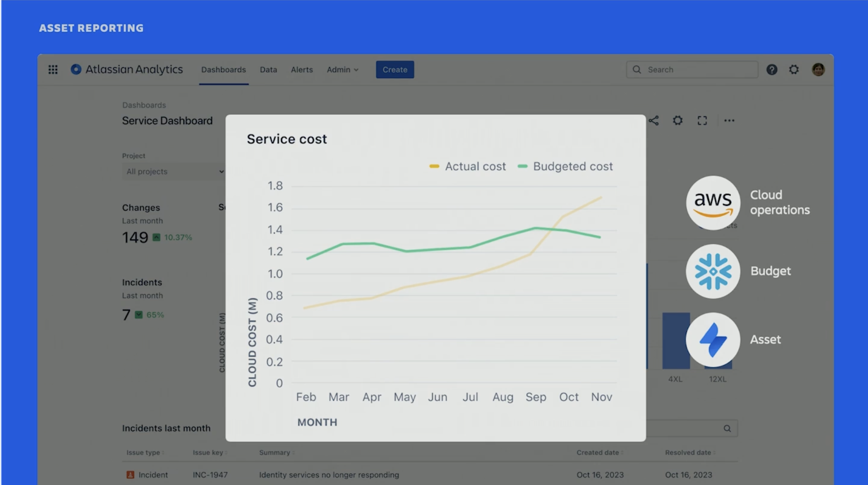Click the fullscreen expand icon
The width and height of the screenshot is (868, 485).
pyautogui.click(x=702, y=120)
